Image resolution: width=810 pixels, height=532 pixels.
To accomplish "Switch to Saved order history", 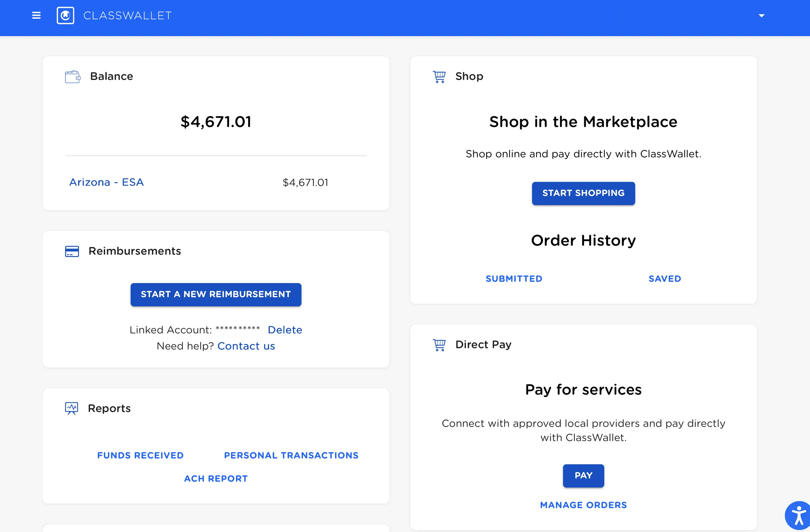I will tap(665, 279).
